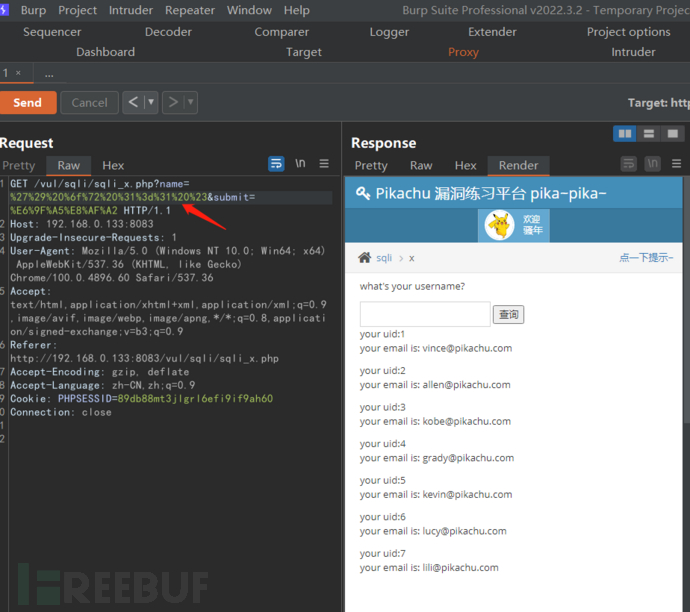Switch to top-bottom stacked layout
Viewport: 690px width, 612px height.
tap(649, 134)
